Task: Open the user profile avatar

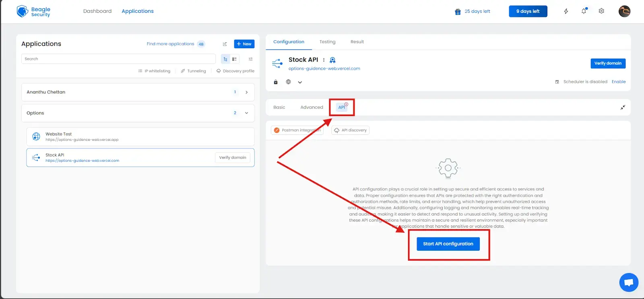Action: (x=624, y=11)
